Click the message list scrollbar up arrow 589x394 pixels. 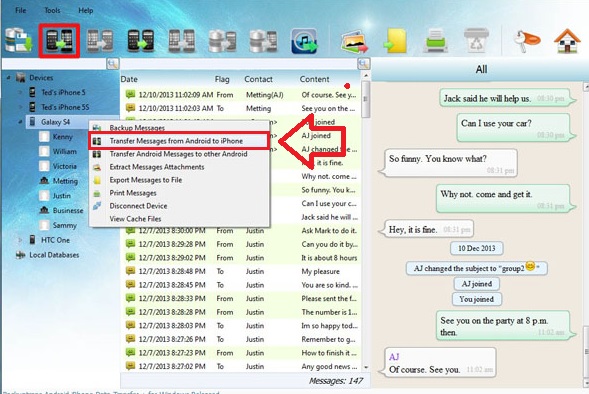tap(366, 75)
